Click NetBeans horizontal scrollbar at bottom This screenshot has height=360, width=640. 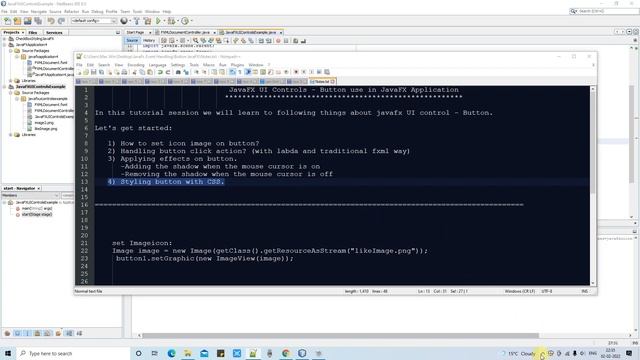pyautogui.click(x=340, y=336)
